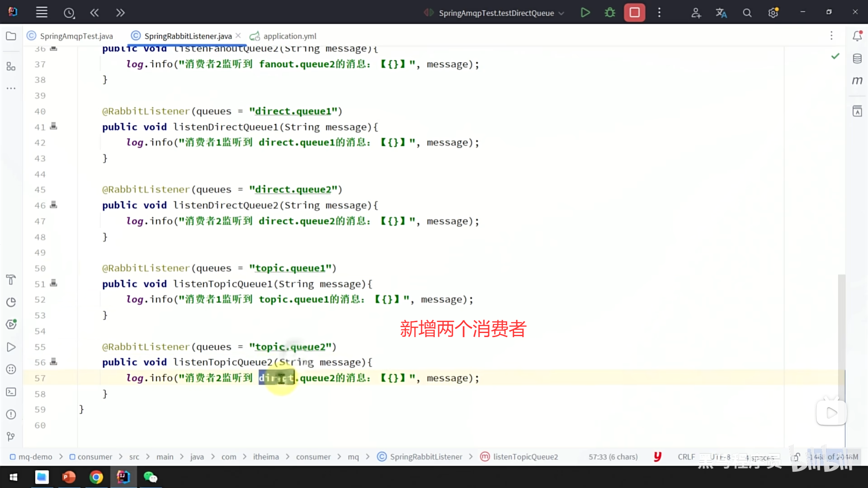868x488 pixels.
Task: Switch to the SpringAmqpTest.java tab
Action: click(x=76, y=36)
